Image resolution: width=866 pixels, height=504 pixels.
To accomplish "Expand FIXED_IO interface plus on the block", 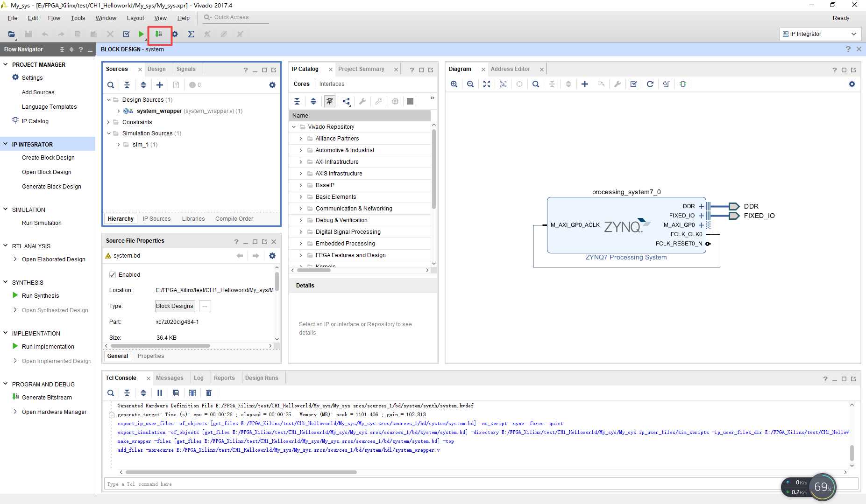I will 701,216.
